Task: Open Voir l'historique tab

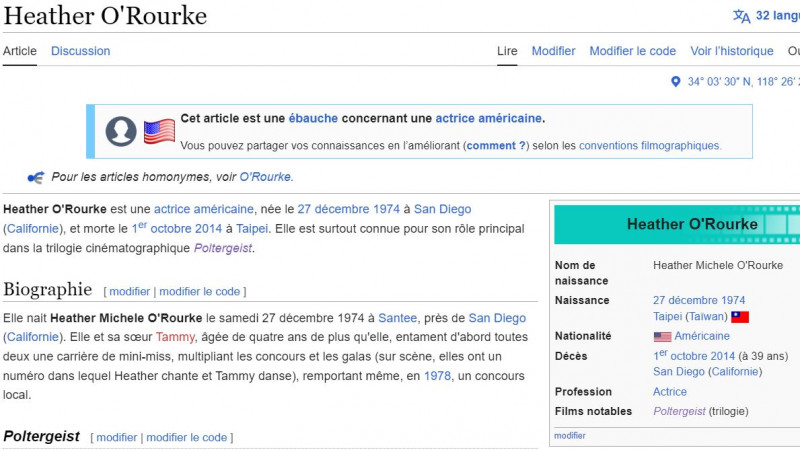Action: click(x=731, y=51)
